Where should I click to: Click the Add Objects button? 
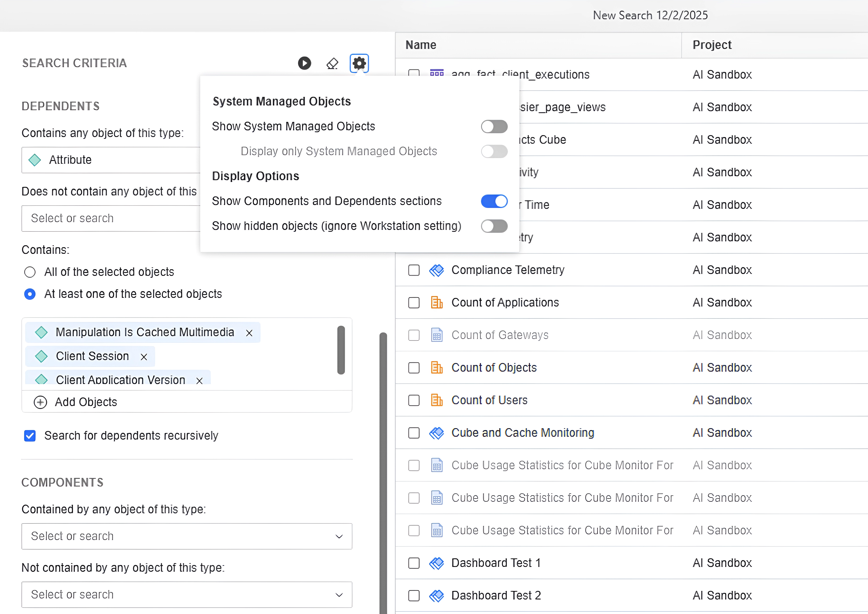[86, 402]
